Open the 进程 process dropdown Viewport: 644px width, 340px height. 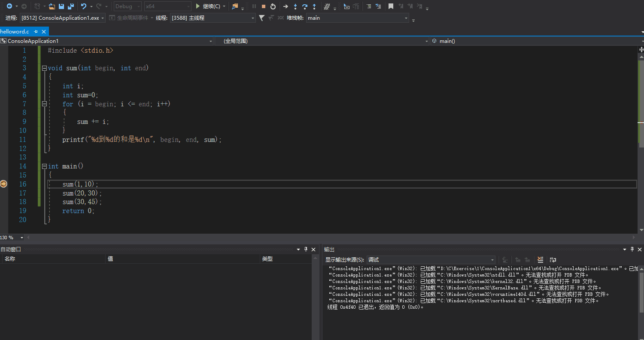pyautogui.click(x=63, y=18)
